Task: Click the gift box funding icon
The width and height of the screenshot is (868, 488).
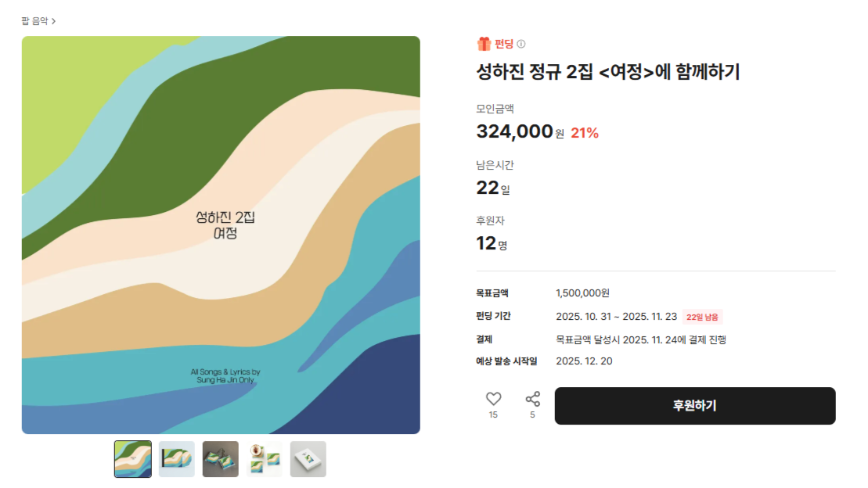Action: [484, 44]
